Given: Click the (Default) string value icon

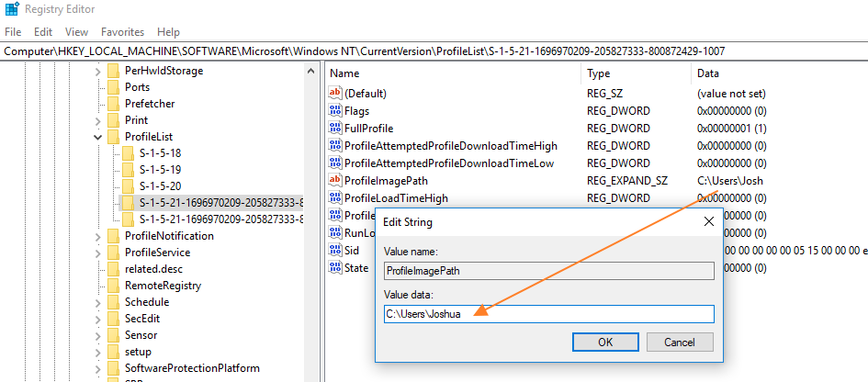Looking at the screenshot, I should (335, 93).
